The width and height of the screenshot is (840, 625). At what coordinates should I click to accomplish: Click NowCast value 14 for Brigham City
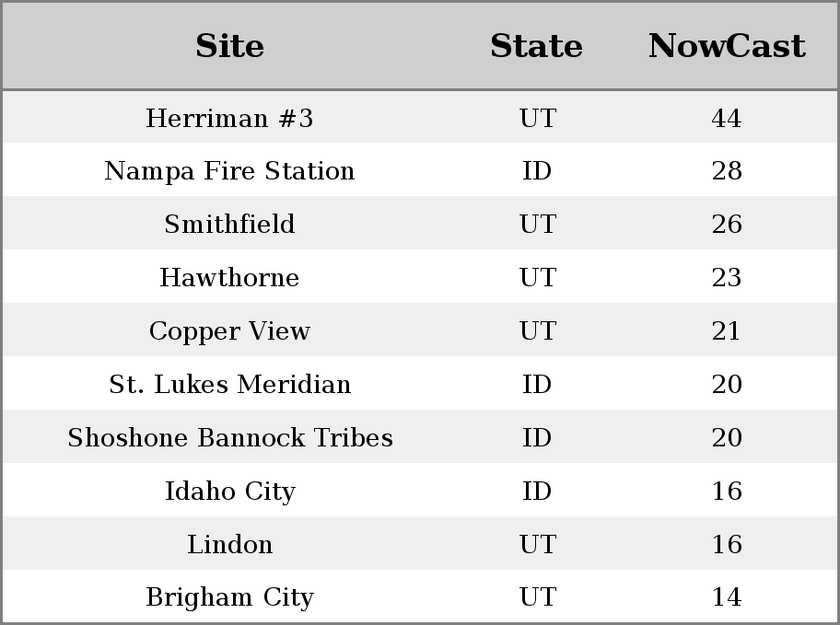point(727,597)
